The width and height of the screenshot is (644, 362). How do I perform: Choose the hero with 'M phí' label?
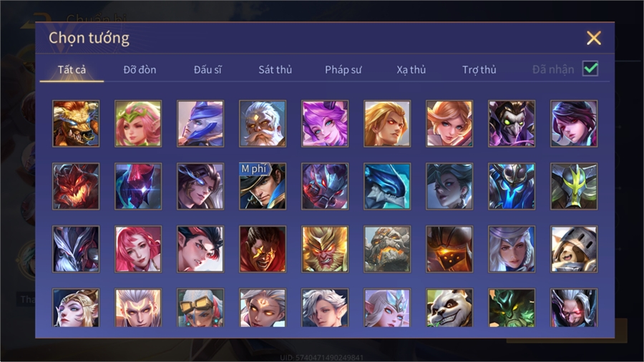(263, 186)
